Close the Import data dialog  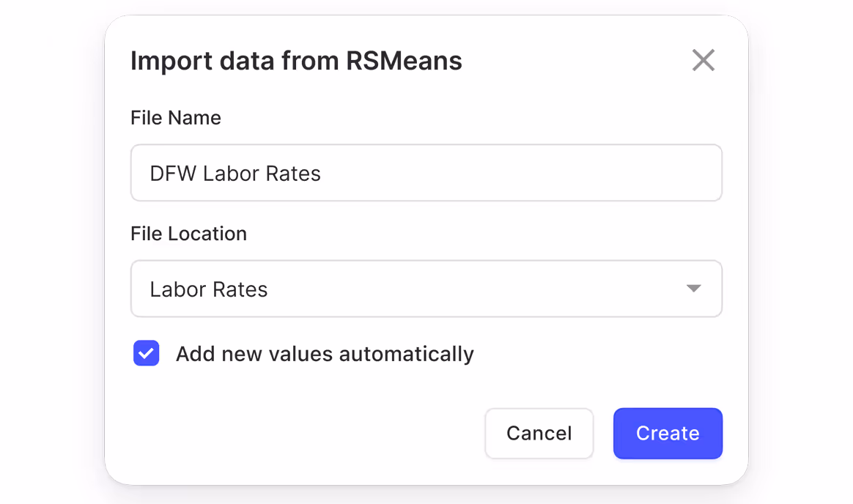coord(703,60)
